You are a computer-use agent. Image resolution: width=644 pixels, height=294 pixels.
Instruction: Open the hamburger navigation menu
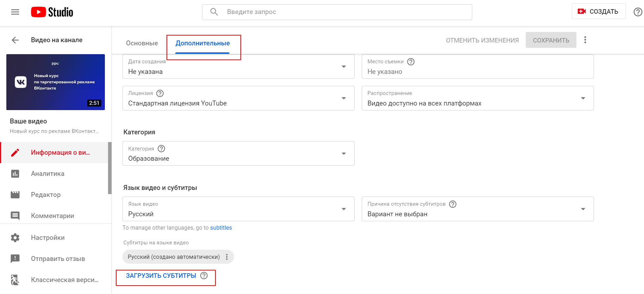[x=15, y=12]
